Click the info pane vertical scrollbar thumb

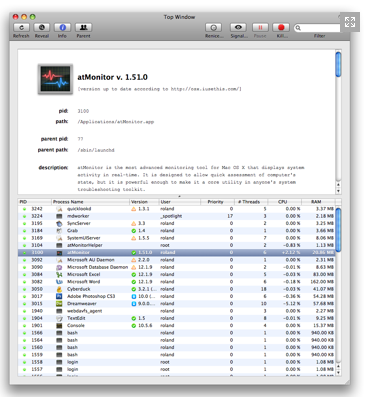(338, 64)
